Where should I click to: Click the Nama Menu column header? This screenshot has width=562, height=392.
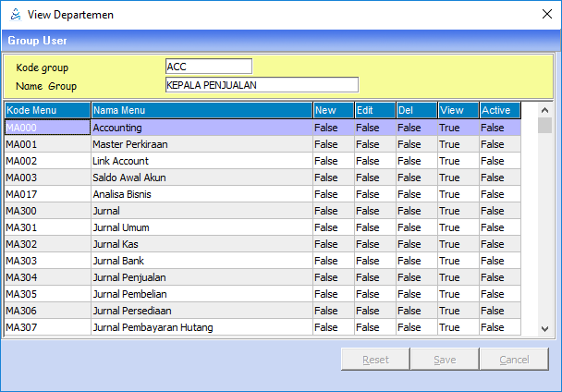tap(201, 110)
